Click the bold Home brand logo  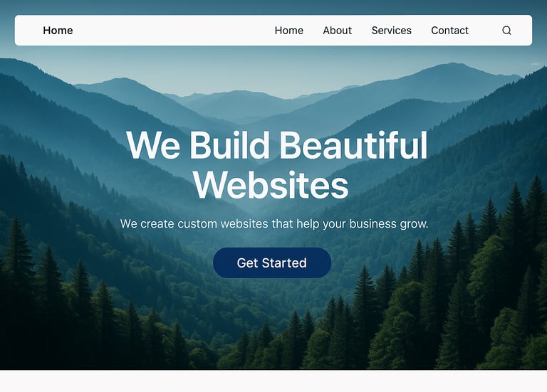click(58, 31)
